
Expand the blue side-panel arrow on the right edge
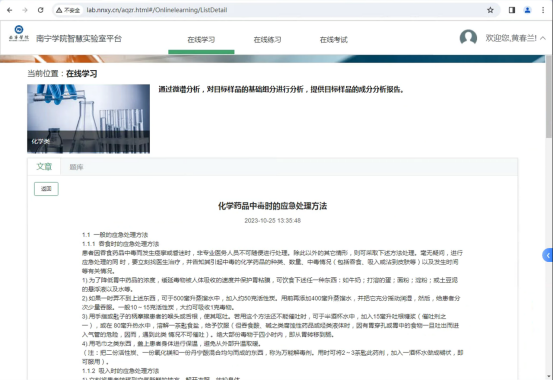(547, 255)
